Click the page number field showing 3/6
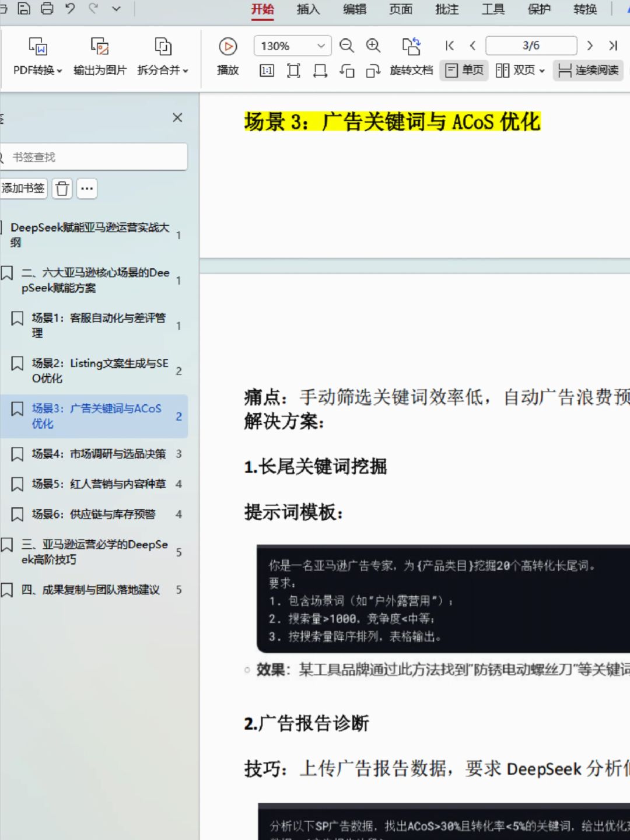 coord(531,45)
